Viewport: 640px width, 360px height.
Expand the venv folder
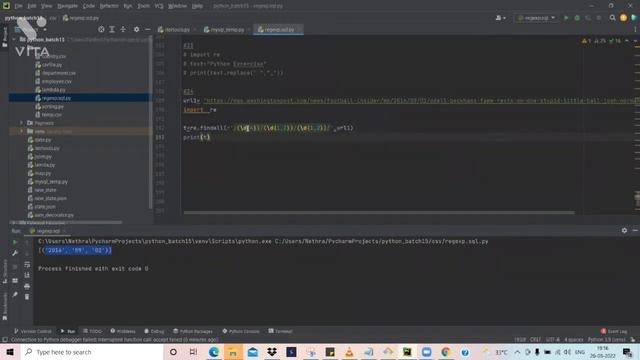[x=21, y=131]
